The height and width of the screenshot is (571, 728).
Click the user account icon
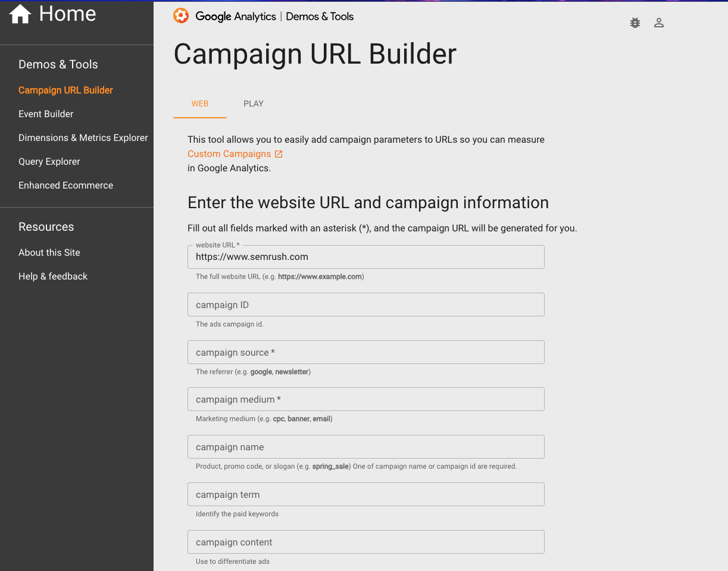659,23
